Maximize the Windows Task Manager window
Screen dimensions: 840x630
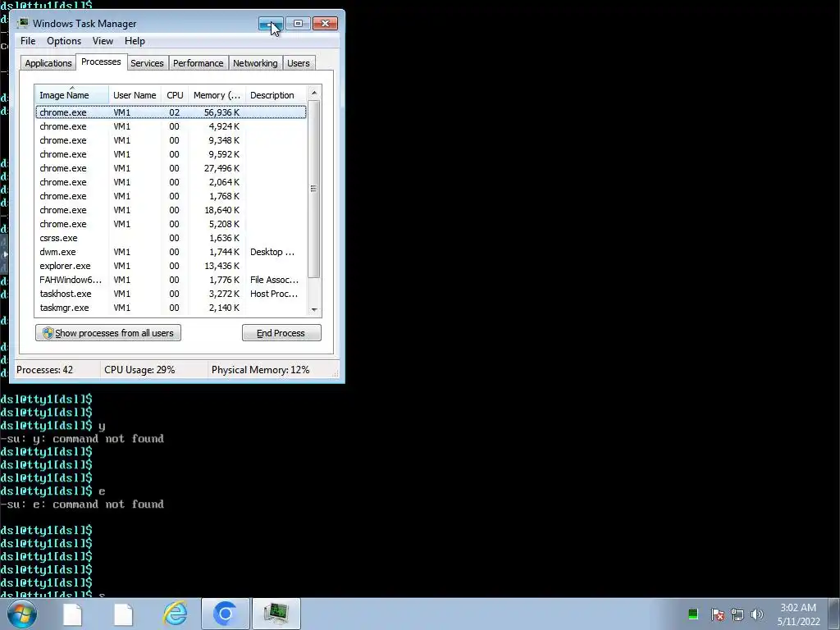point(298,24)
